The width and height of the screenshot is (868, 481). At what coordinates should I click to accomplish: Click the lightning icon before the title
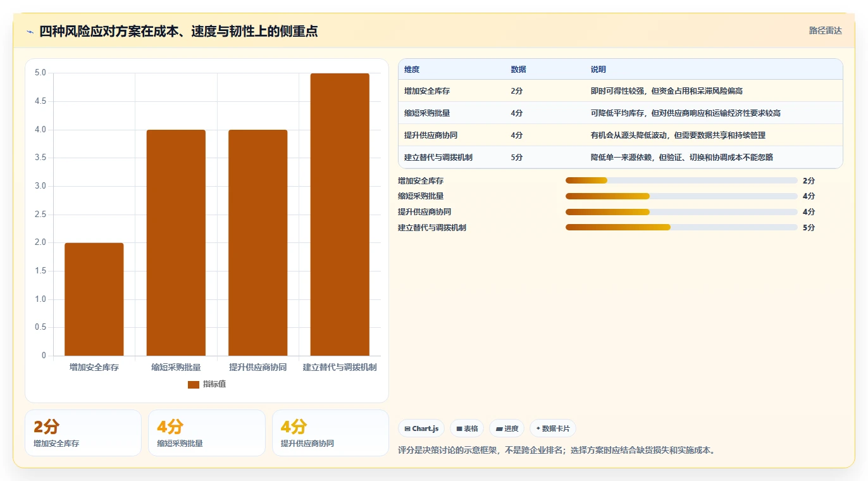pos(30,32)
